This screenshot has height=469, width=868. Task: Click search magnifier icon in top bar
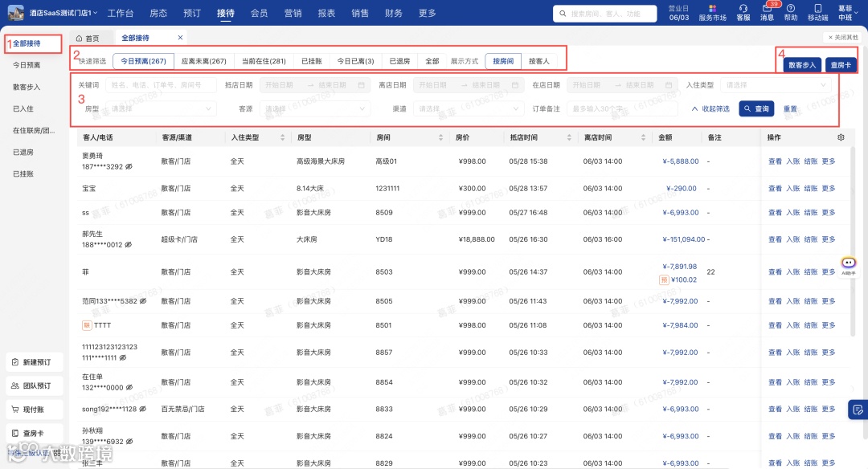pyautogui.click(x=563, y=14)
